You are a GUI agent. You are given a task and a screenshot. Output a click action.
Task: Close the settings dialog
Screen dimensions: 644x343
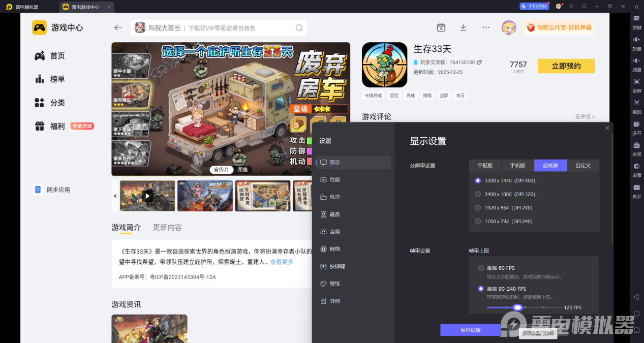tap(607, 128)
